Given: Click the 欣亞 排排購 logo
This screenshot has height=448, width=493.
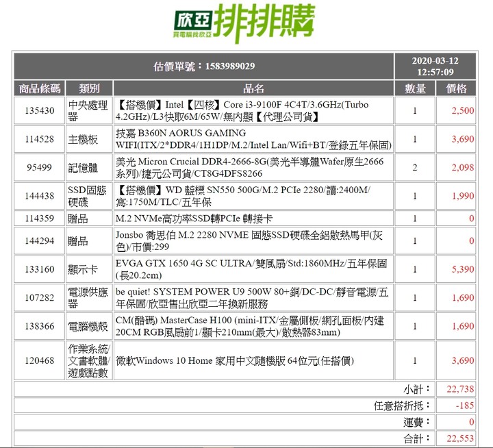Looking at the screenshot, I should [244, 23].
